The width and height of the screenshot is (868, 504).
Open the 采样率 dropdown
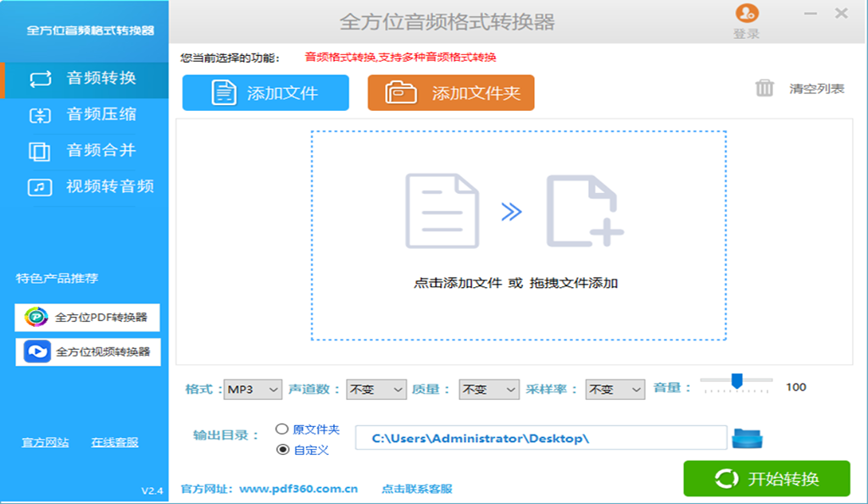click(615, 389)
